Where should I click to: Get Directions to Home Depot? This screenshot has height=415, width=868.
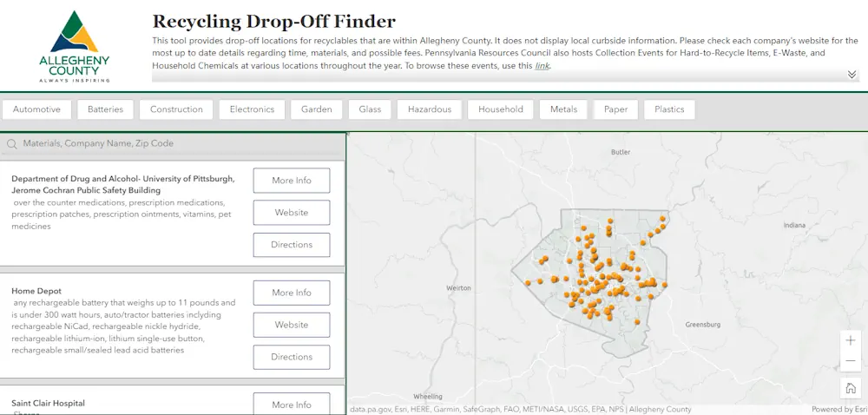pos(291,357)
